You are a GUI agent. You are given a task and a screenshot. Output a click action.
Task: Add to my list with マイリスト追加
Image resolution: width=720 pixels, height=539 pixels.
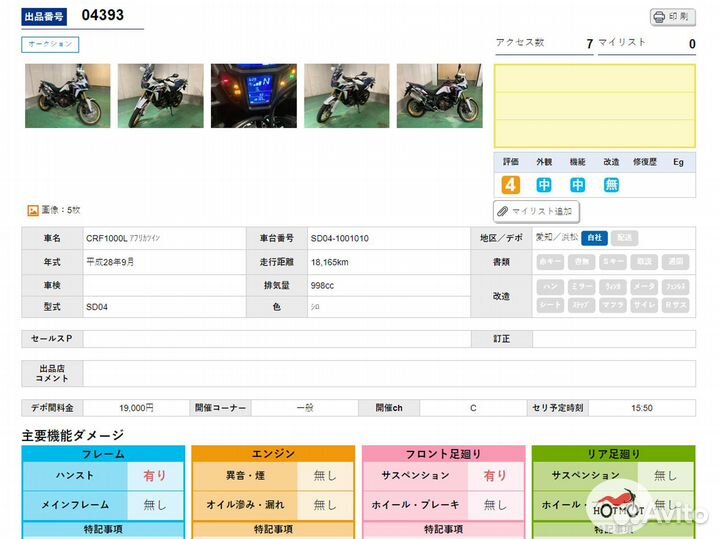tap(537, 211)
